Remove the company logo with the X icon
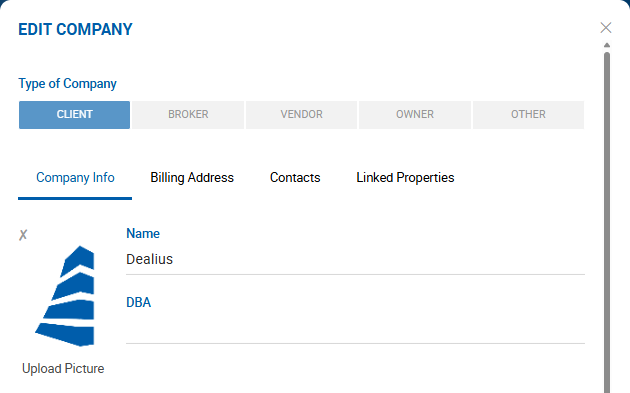 (x=23, y=235)
